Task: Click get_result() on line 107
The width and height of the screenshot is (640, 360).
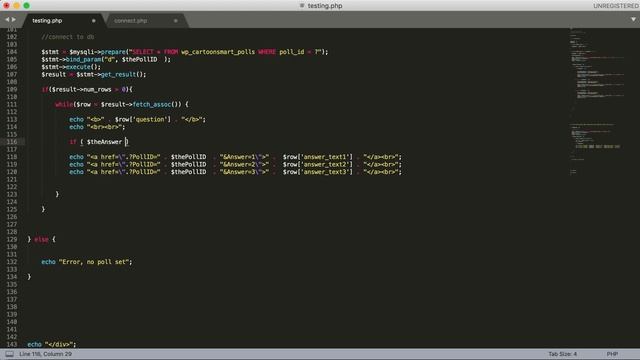Action: tap(122, 74)
